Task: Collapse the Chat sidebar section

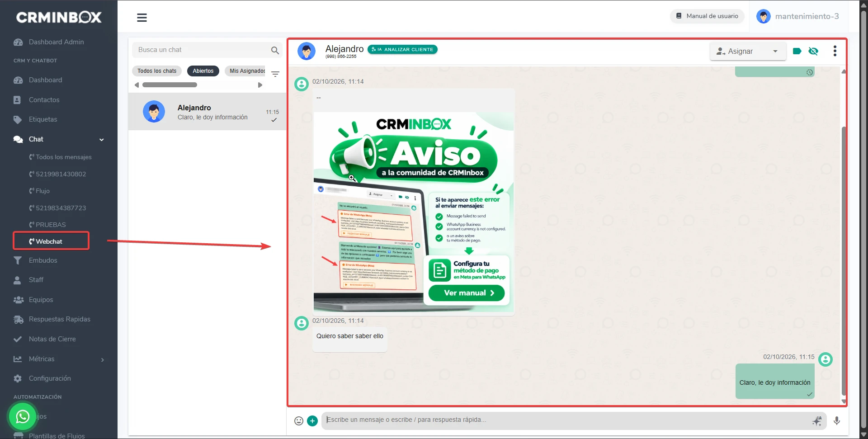Action: pyautogui.click(x=59, y=139)
